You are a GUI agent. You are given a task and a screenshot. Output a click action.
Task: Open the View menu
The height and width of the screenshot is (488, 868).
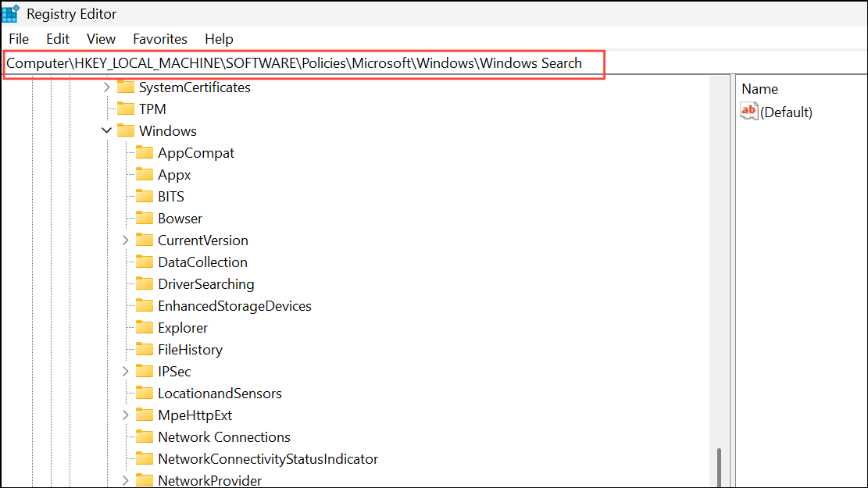coord(101,38)
